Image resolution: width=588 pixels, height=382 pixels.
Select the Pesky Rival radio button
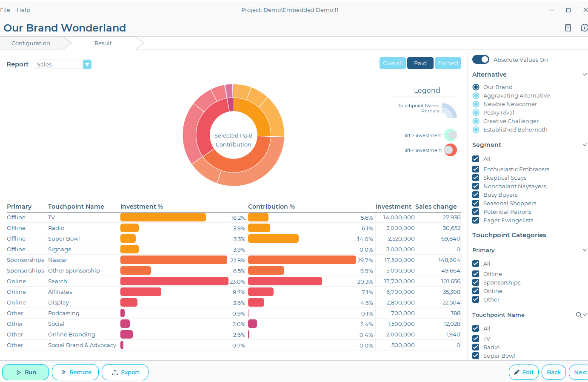tap(475, 112)
